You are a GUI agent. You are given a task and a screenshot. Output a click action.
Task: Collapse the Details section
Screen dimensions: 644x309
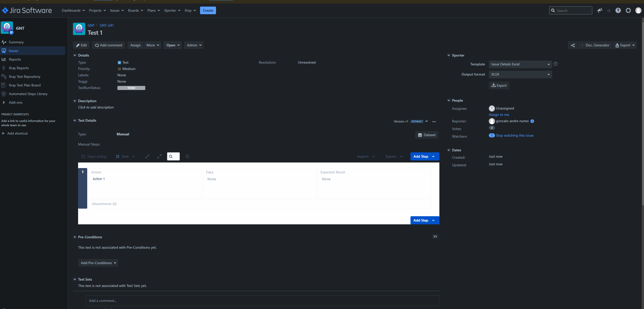click(75, 55)
